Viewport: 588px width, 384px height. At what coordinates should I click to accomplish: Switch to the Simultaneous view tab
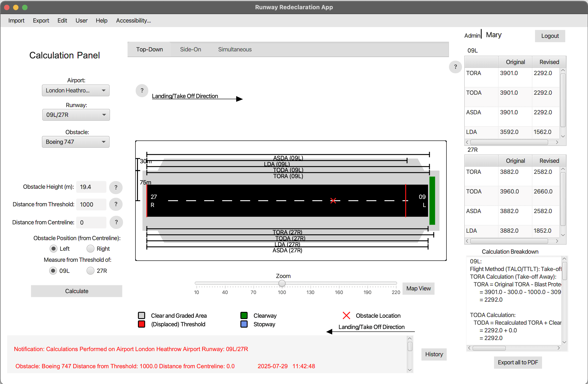click(x=235, y=49)
